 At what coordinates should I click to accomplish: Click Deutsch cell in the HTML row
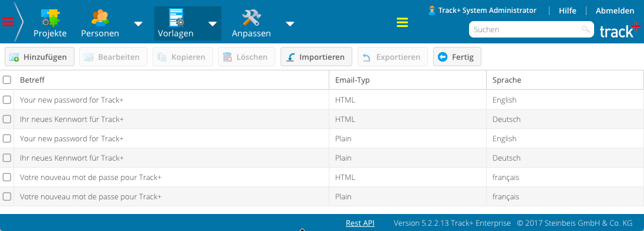pyautogui.click(x=507, y=120)
